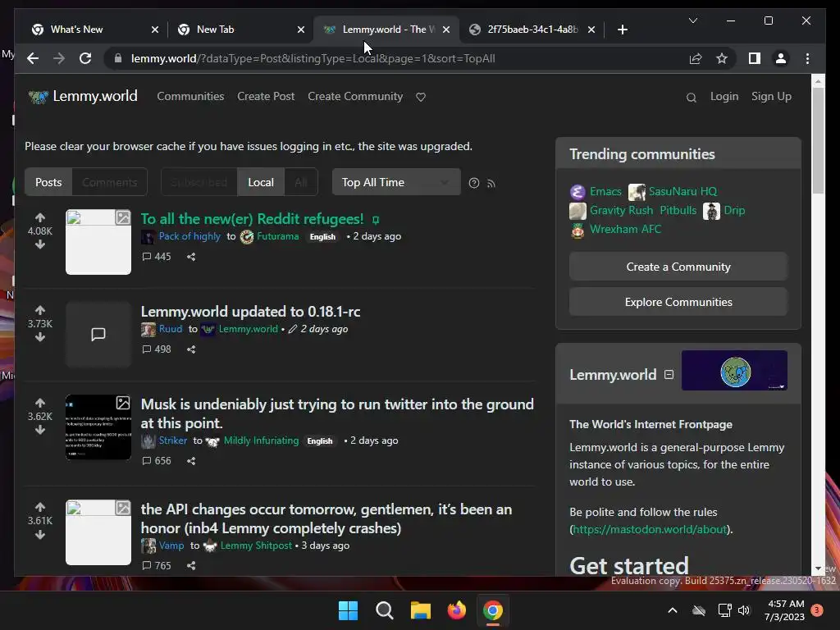
Task: Select the Subscribed listing toggle
Action: click(x=199, y=182)
